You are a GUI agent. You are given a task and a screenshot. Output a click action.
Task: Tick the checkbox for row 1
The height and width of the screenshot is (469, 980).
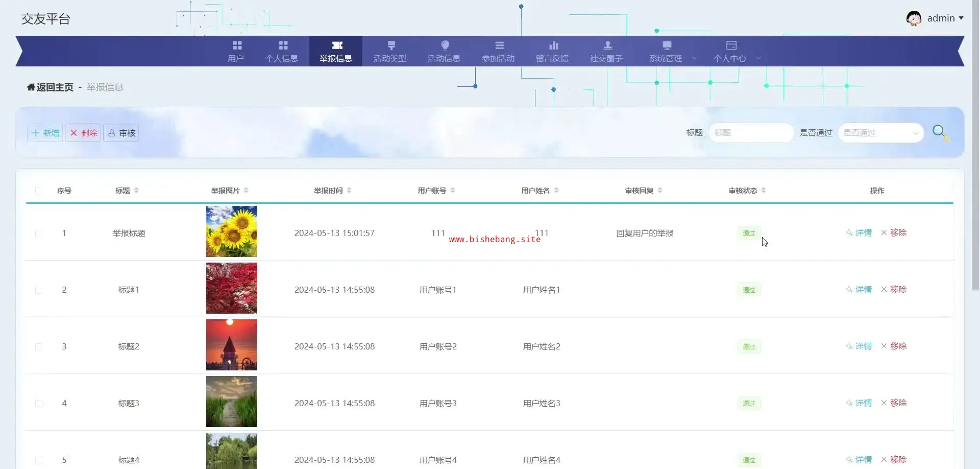coord(39,233)
